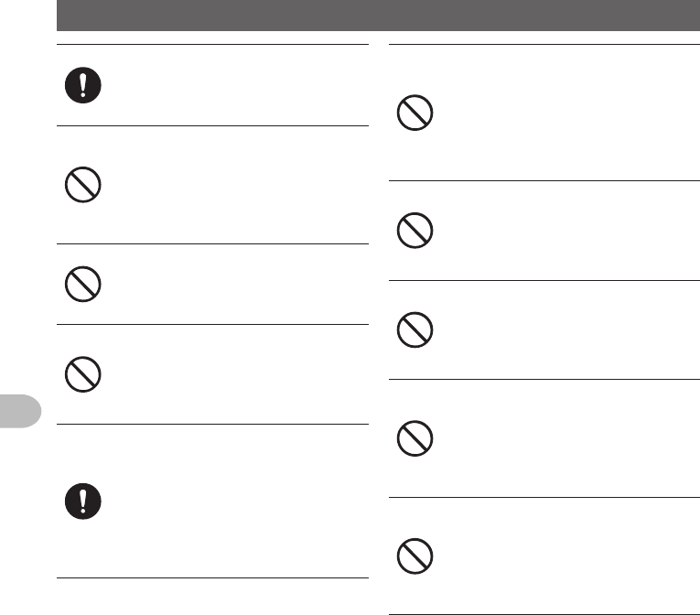Click the lower exclamation mark icon in left column
Viewport: 700px width, 615px height.
83,502
